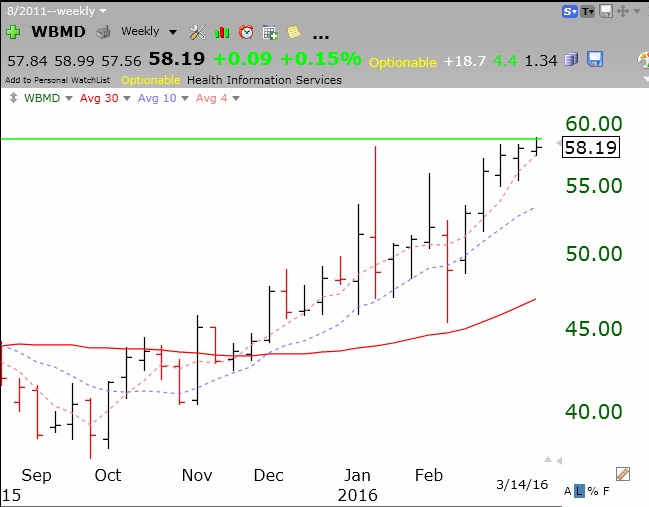Click the up-down resize arrow beside WBMD legend
649x507 pixels.
pyautogui.click(x=14, y=98)
